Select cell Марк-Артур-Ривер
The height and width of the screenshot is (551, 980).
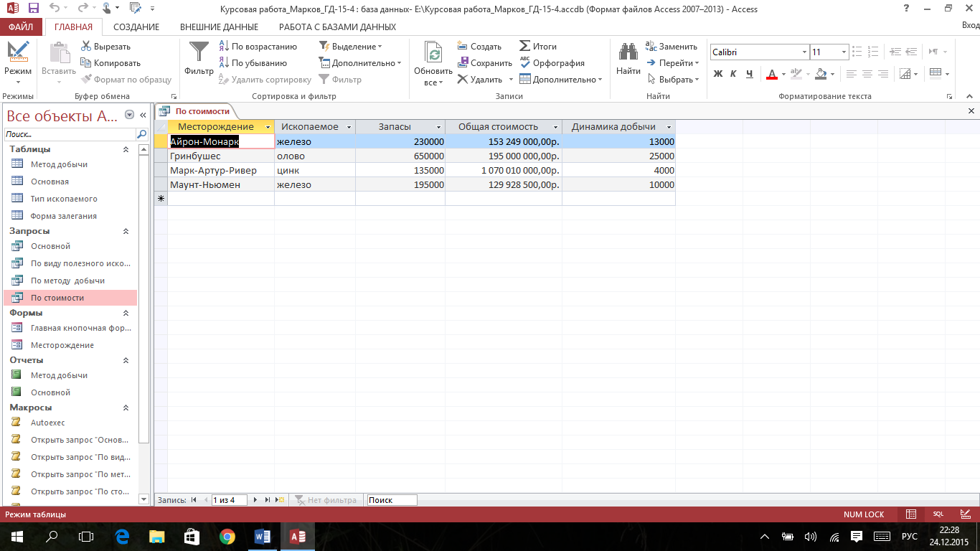tap(221, 170)
